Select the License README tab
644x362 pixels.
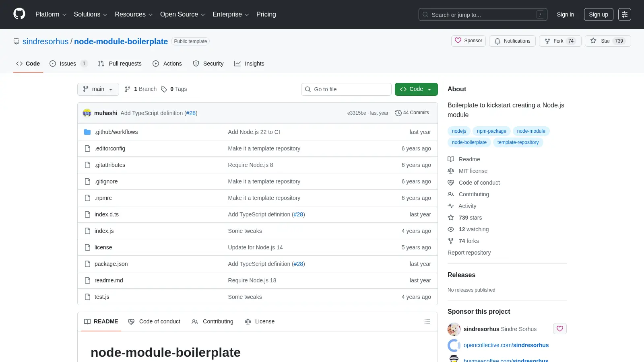(x=260, y=322)
